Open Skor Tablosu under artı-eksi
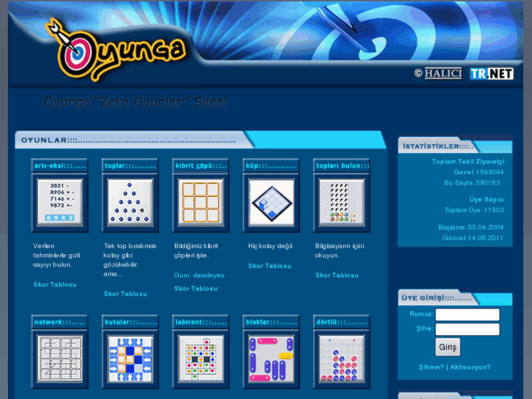This screenshot has height=399, width=532. coord(55,285)
